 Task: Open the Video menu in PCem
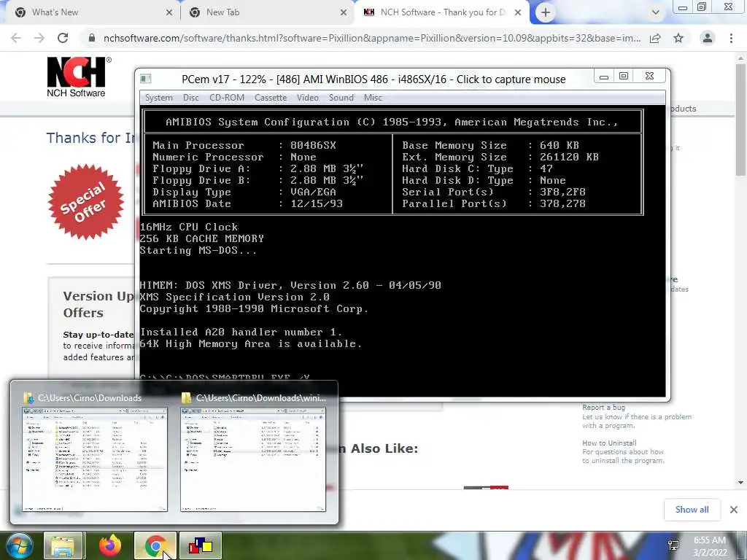(308, 98)
